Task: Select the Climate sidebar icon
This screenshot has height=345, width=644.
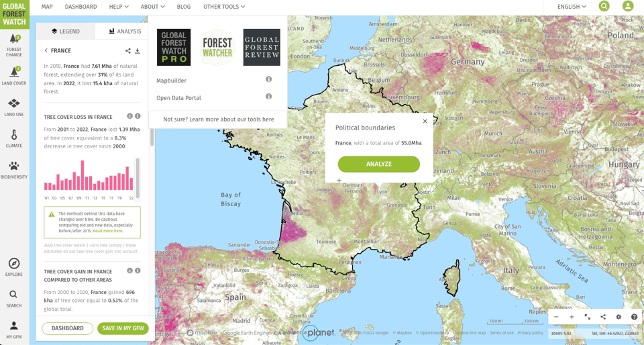Action: pos(14,139)
